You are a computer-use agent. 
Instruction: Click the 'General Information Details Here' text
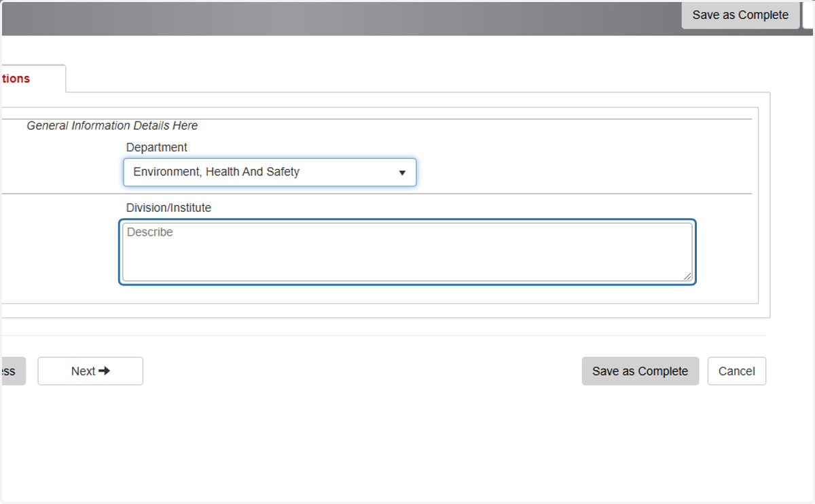(x=112, y=126)
